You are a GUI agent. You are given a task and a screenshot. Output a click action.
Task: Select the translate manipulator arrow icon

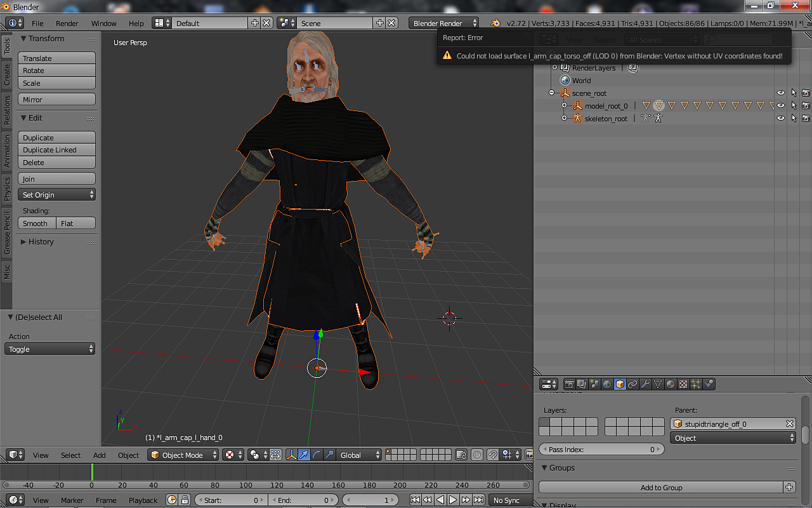tap(304, 455)
